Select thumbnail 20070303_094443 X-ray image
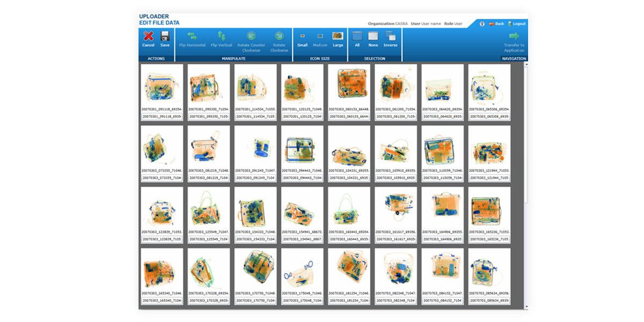Viewport: 644px width, 322px height. coord(302,147)
